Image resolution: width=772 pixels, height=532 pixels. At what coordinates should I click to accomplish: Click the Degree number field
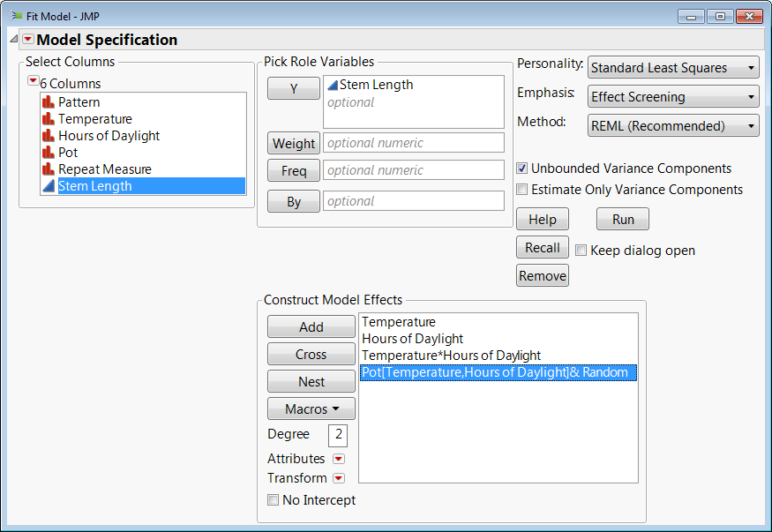[338, 435]
